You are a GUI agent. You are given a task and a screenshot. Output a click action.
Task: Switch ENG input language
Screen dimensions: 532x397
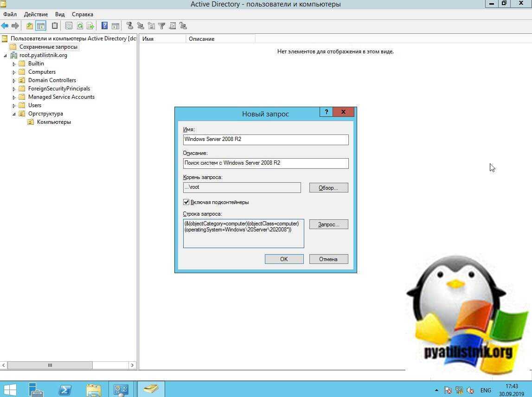(486, 390)
